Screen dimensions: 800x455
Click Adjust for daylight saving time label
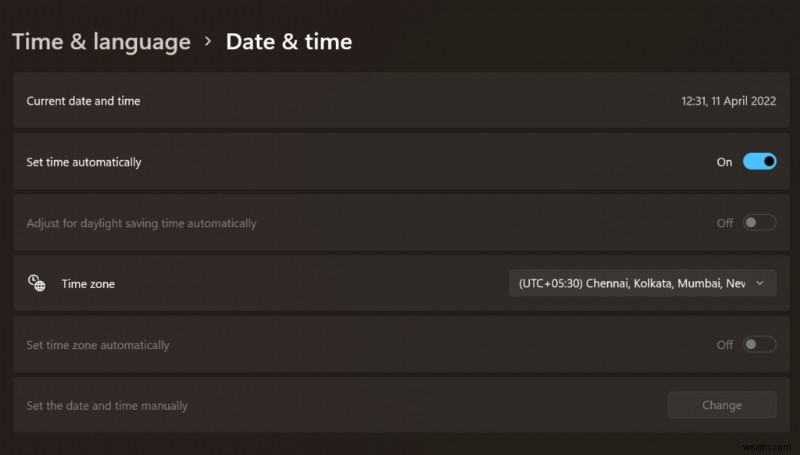point(141,223)
